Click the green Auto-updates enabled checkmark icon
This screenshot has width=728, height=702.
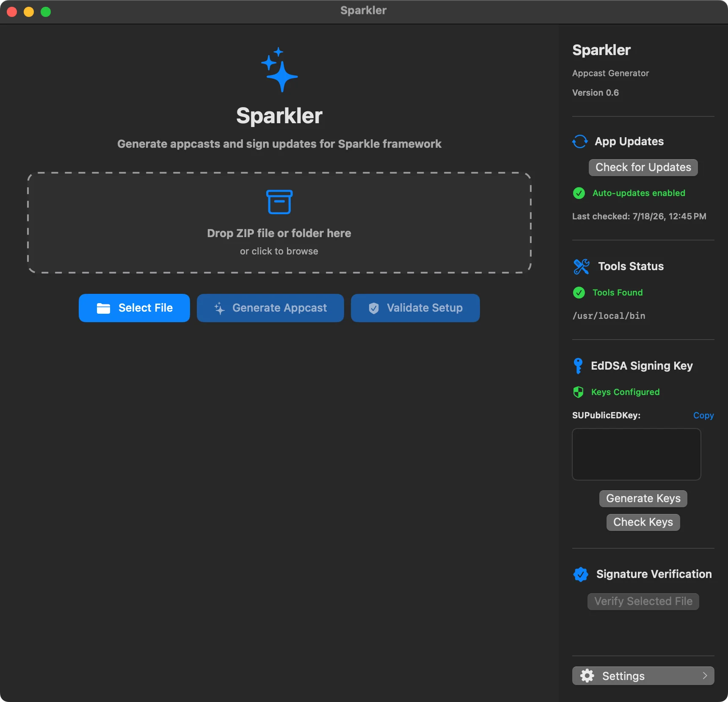[579, 193]
